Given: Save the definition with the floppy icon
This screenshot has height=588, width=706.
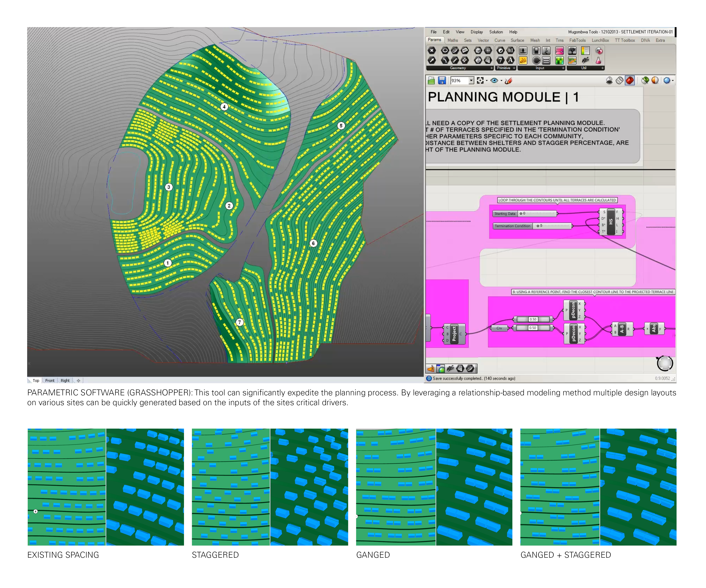Looking at the screenshot, I should (442, 81).
